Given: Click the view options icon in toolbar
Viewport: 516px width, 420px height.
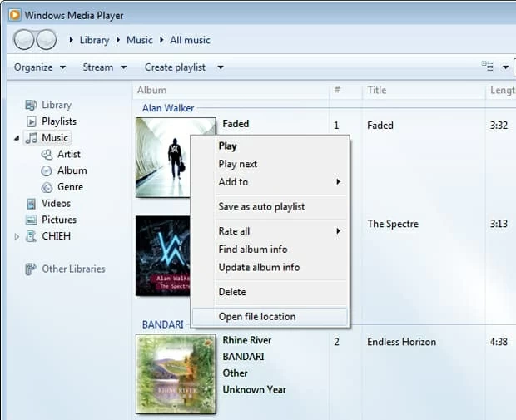Looking at the screenshot, I should (x=488, y=67).
